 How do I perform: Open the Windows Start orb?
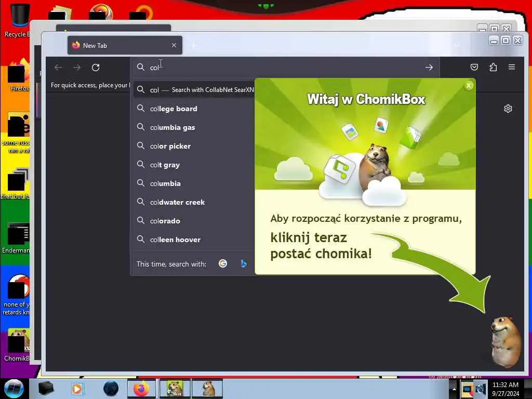[x=14, y=389]
